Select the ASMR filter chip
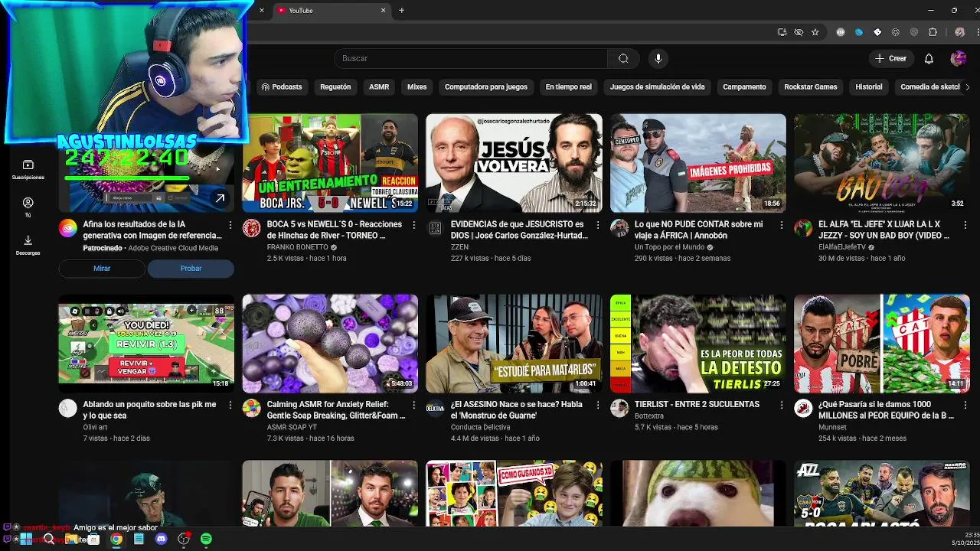 pyautogui.click(x=379, y=87)
